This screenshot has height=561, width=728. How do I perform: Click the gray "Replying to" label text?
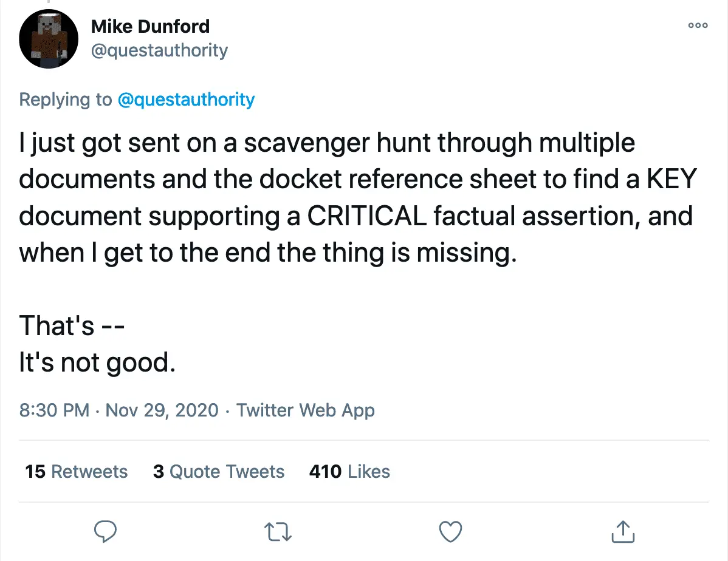[66, 100]
